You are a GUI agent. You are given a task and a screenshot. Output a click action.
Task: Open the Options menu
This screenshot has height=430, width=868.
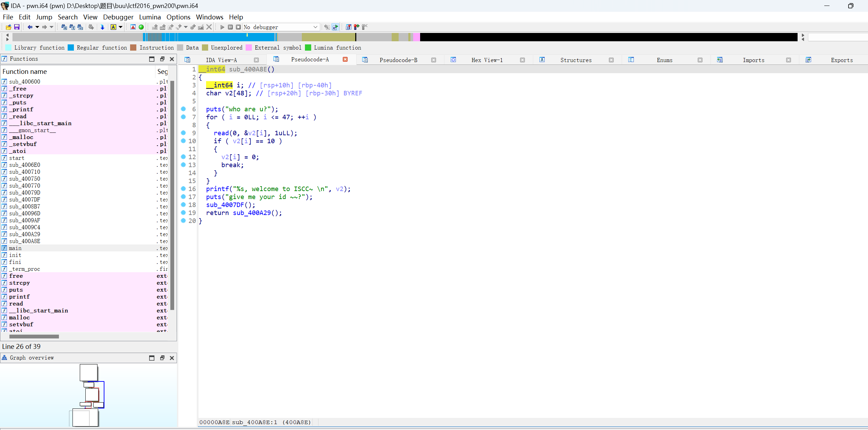(x=178, y=17)
